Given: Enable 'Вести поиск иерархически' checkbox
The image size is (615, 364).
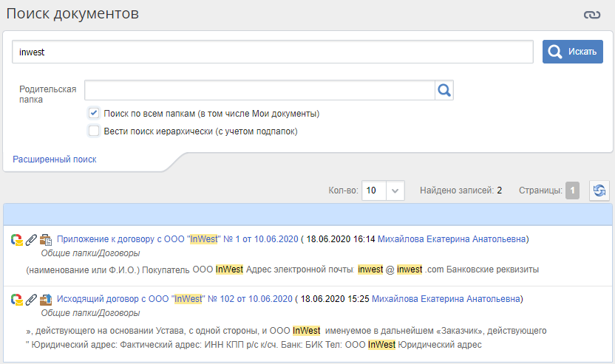Looking at the screenshot, I should [x=94, y=131].
